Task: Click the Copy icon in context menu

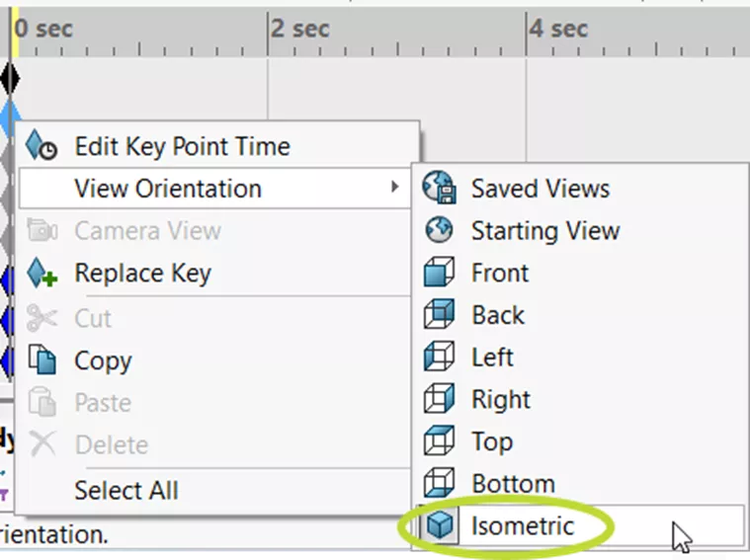Action: click(43, 360)
